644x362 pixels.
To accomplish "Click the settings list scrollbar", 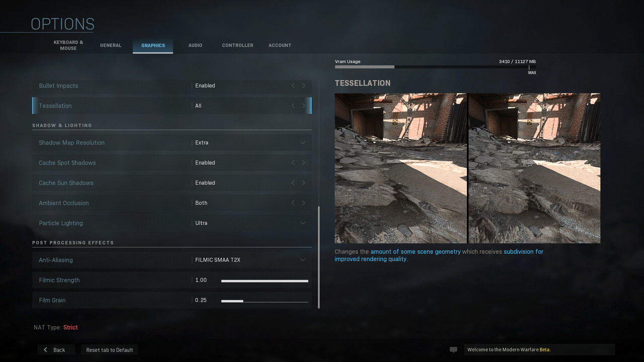I will (318, 257).
